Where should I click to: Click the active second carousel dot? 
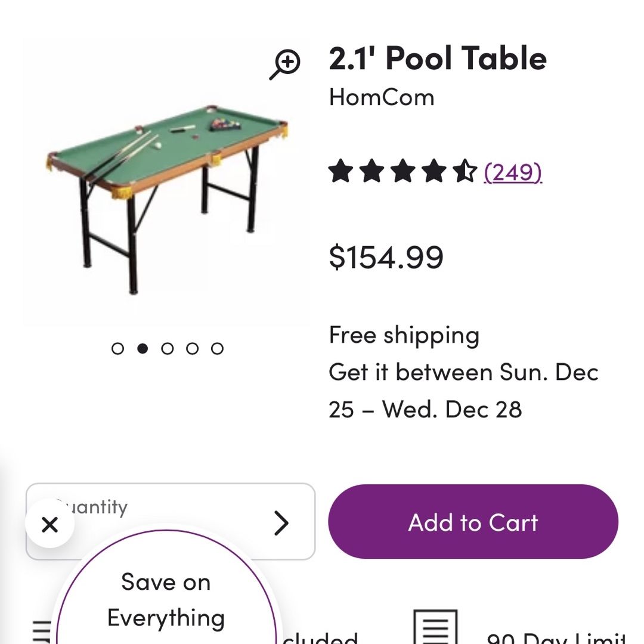143,349
